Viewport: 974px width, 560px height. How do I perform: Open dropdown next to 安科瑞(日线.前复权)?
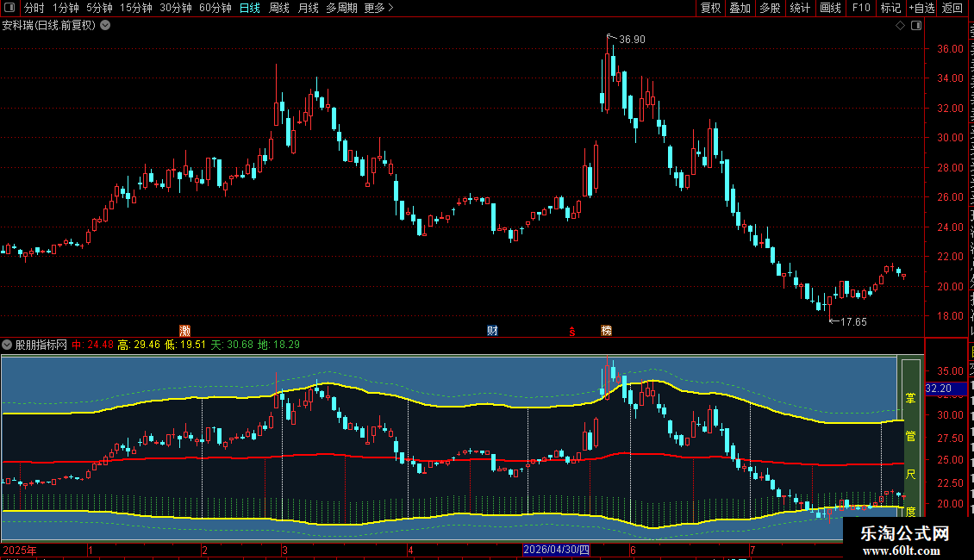pyautogui.click(x=106, y=26)
